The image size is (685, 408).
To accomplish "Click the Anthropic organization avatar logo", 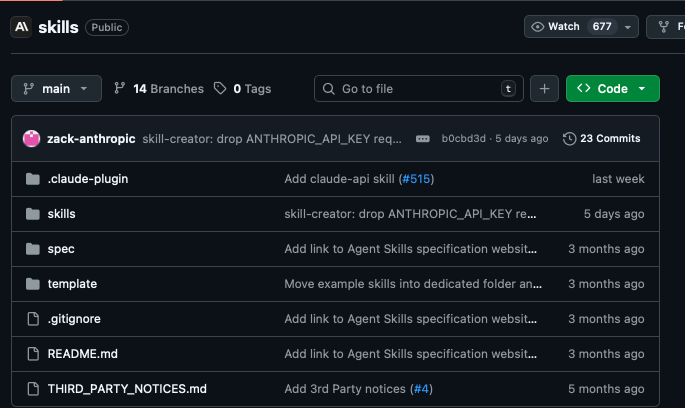I will pyautogui.click(x=21, y=27).
